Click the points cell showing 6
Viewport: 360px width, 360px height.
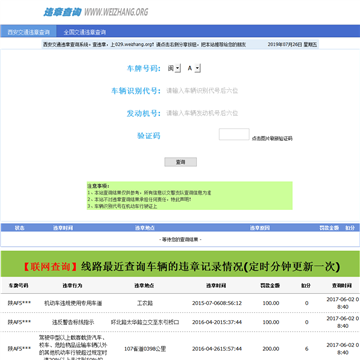coord(307,349)
